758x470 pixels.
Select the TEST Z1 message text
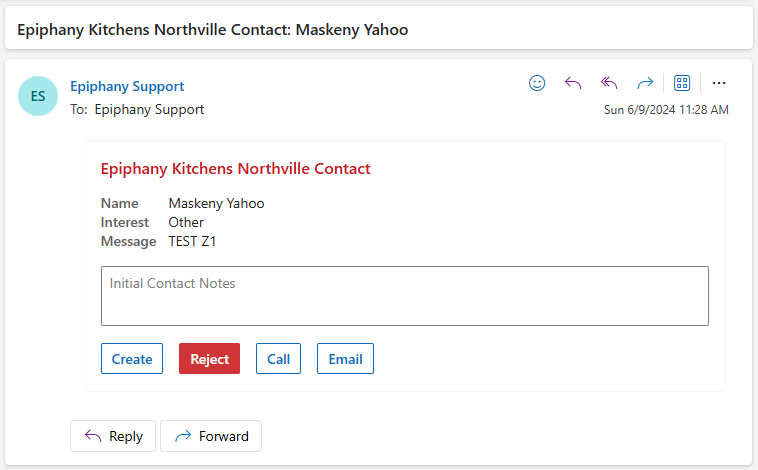[x=192, y=241]
